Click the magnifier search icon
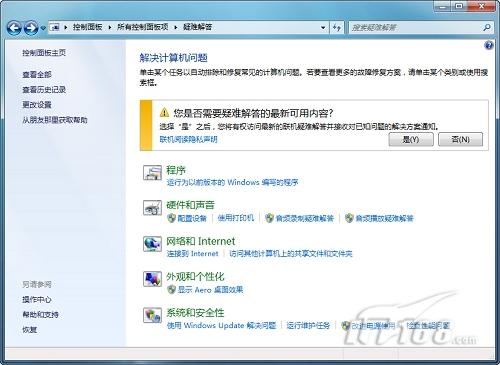 point(487,28)
